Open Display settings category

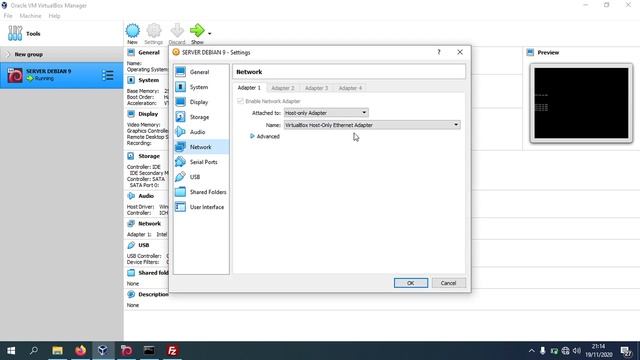tap(201, 102)
